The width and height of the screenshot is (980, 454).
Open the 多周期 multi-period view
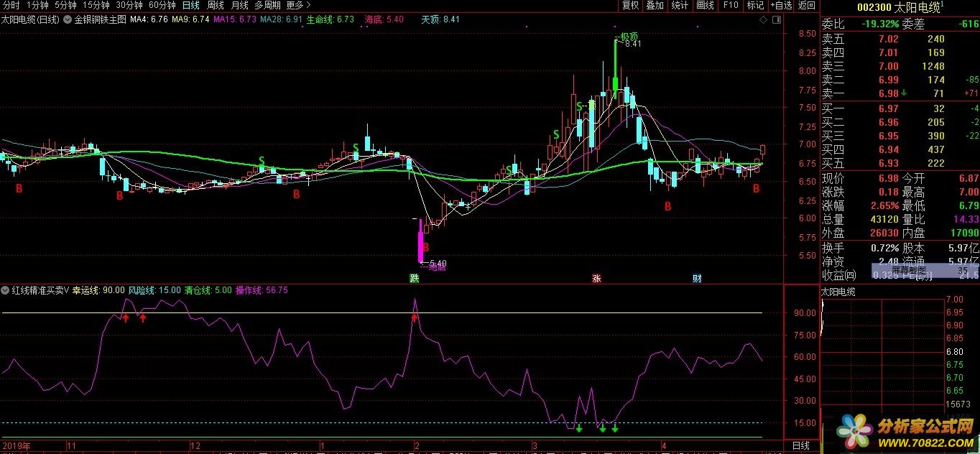coord(267,5)
